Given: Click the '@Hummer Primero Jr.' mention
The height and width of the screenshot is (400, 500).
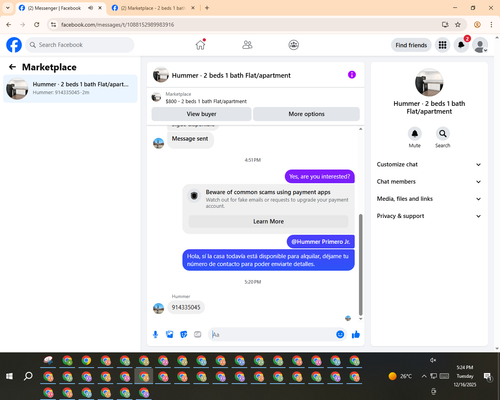Looking at the screenshot, I should [x=320, y=242].
